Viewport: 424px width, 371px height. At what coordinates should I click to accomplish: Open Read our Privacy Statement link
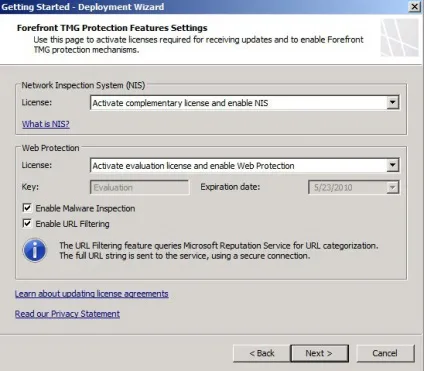point(67,314)
